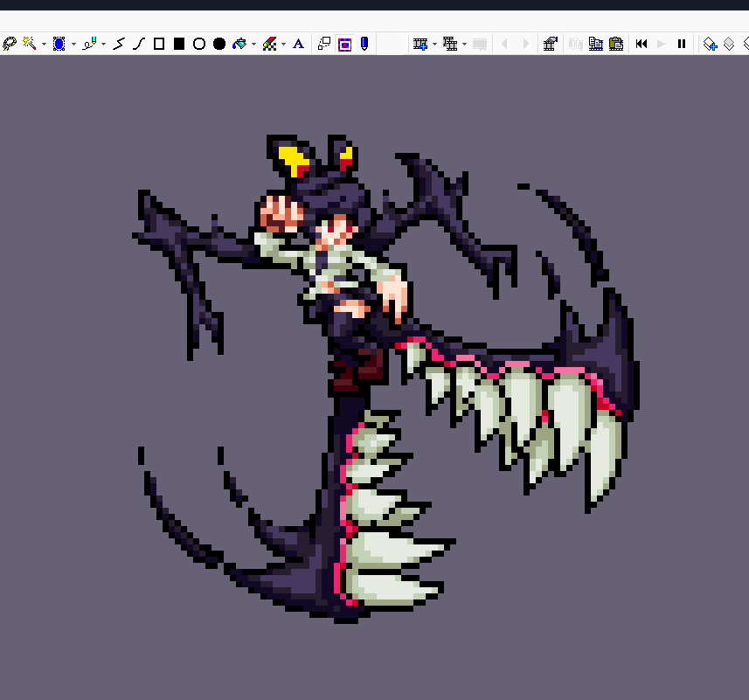Select the lasso selection tool

point(9,44)
